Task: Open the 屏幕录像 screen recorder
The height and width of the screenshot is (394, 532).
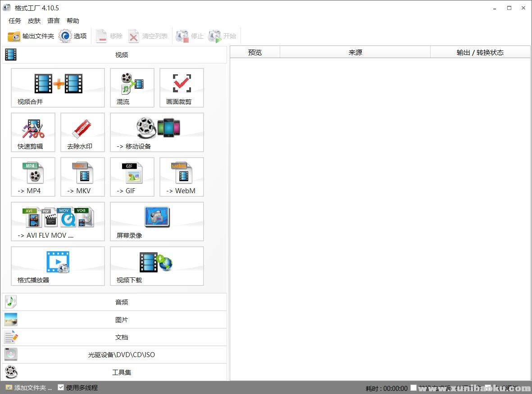Action: point(157,221)
